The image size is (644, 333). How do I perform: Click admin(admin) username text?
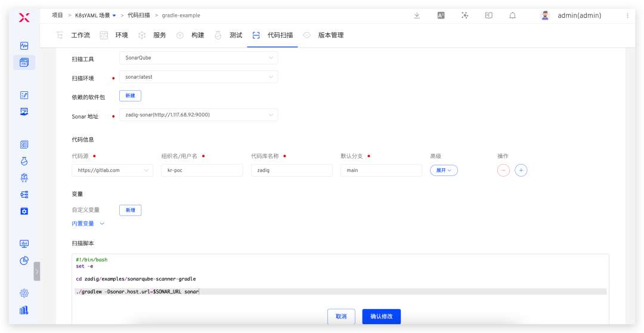coord(579,16)
